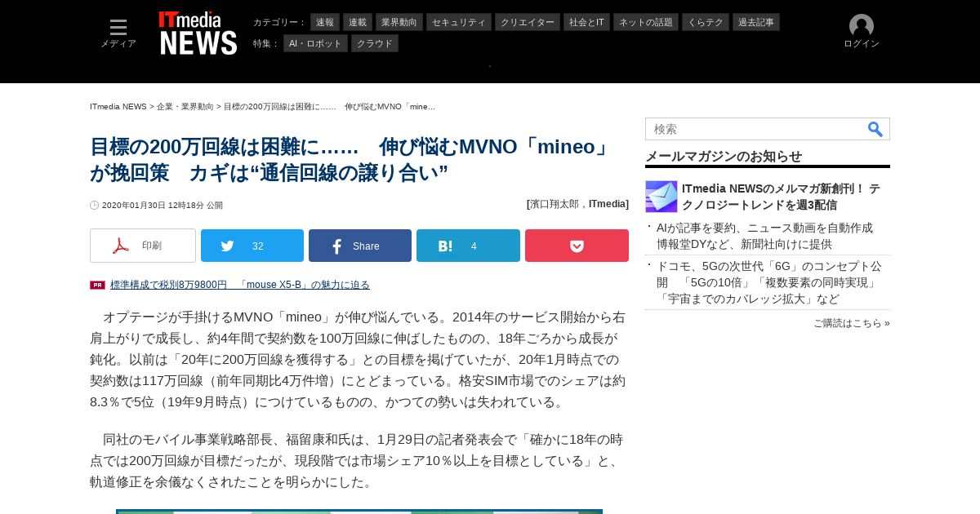This screenshot has width=980, height=514.
Task: Click ご購読はこちら subscription link
Action: click(852, 323)
